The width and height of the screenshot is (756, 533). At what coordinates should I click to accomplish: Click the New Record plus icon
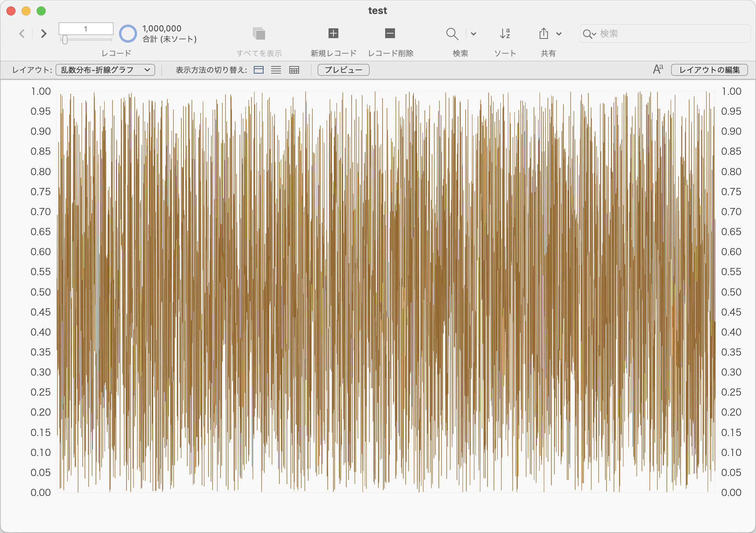333,33
